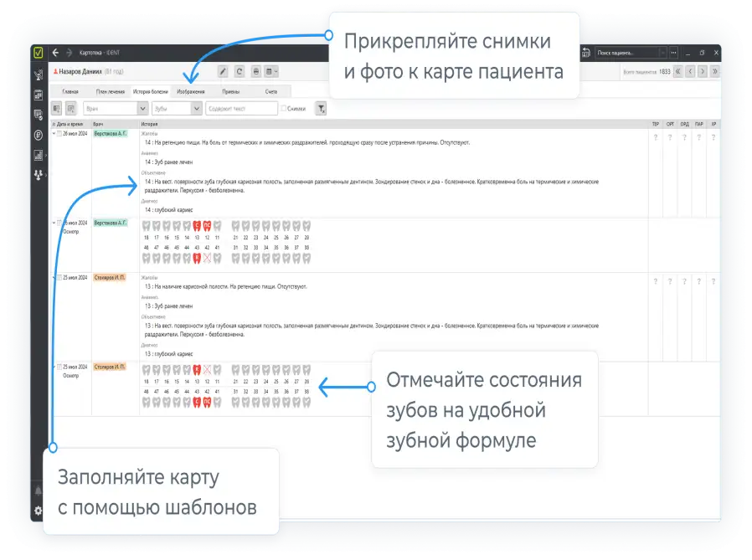Click the refresh icon in patient toolbar
The height and width of the screenshot is (560, 752).
coord(240,72)
